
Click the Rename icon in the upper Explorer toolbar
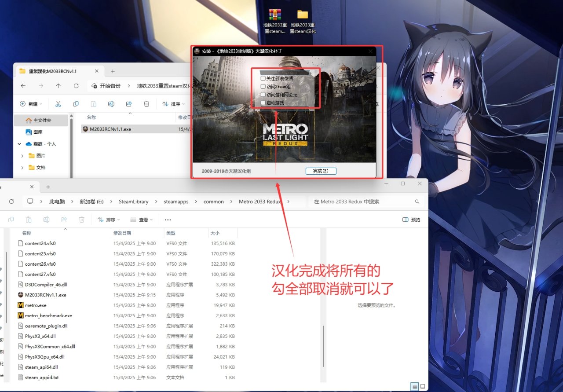tap(111, 104)
